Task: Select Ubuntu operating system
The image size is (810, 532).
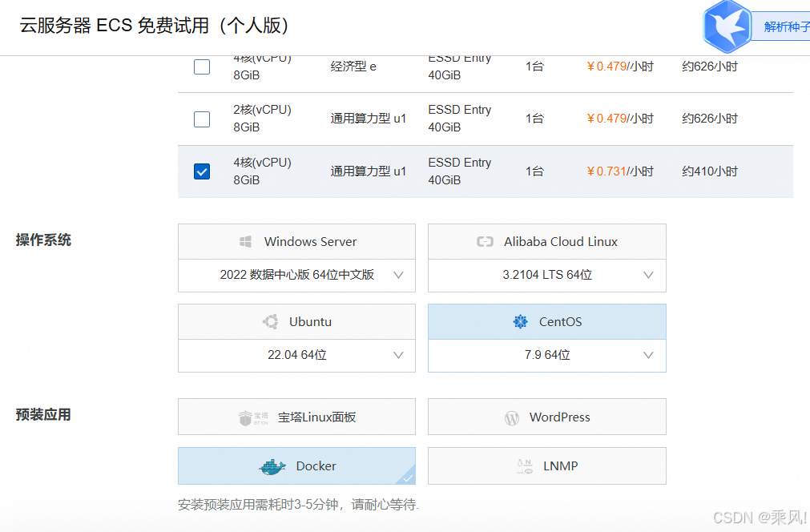Action: pos(296,322)
